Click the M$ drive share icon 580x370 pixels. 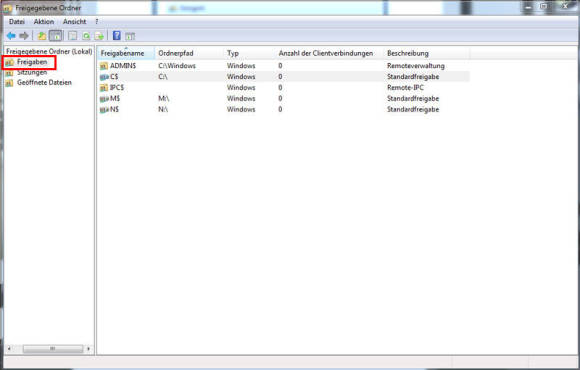(104, 99)
